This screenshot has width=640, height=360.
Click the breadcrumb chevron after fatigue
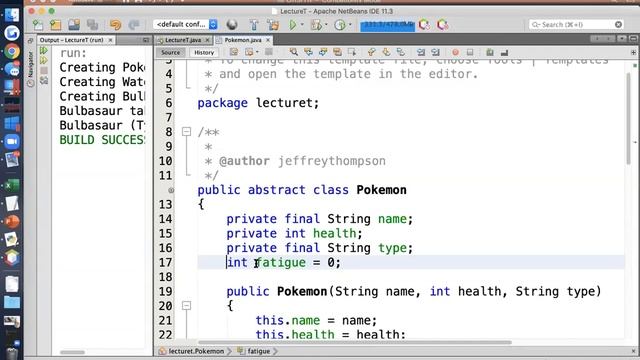pyautogui.click(x=276, y=351)
